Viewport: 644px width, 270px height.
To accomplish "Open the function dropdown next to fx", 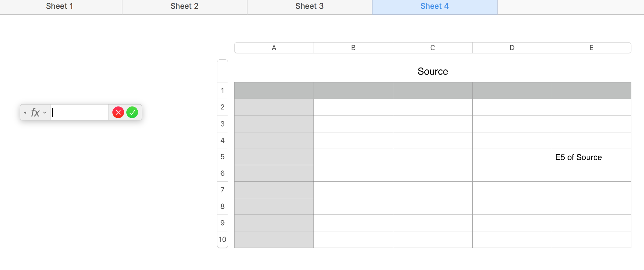I will click(x=45, y=113).
